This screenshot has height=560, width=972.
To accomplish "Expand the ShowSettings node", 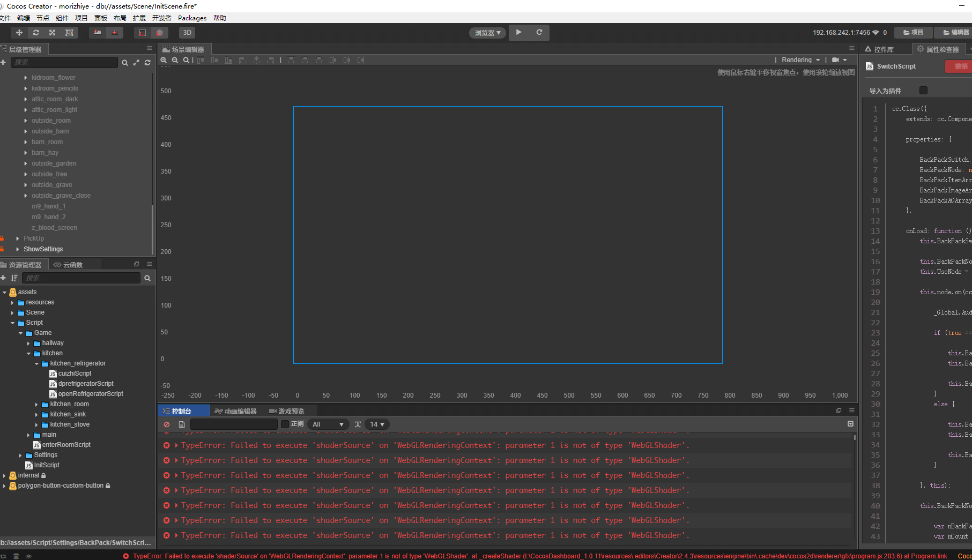I will [18, 249].
